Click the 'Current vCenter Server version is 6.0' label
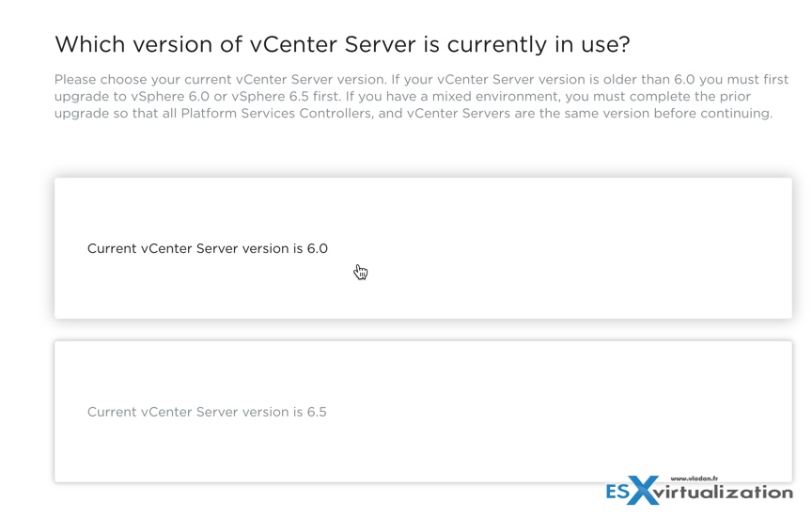 (x=207, y=249)
